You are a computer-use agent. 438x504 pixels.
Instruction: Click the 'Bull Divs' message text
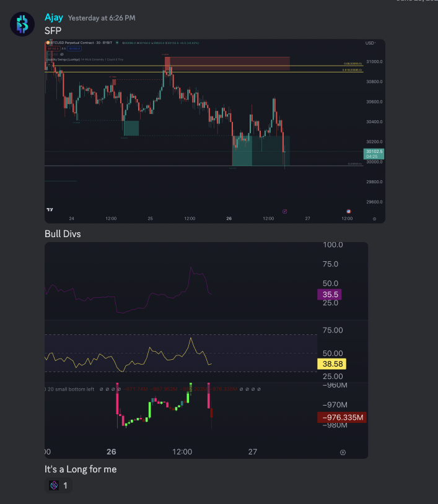pos(63,233)
